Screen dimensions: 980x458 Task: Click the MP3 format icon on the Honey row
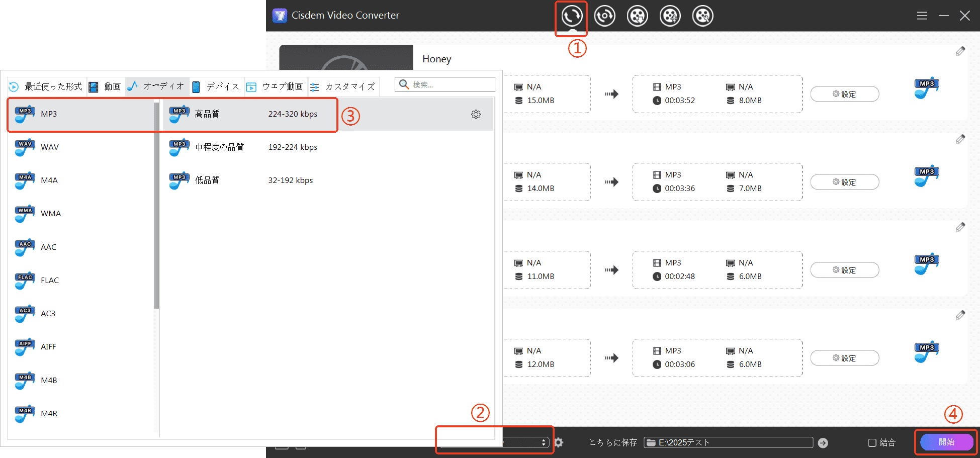[x=927, y=89]
